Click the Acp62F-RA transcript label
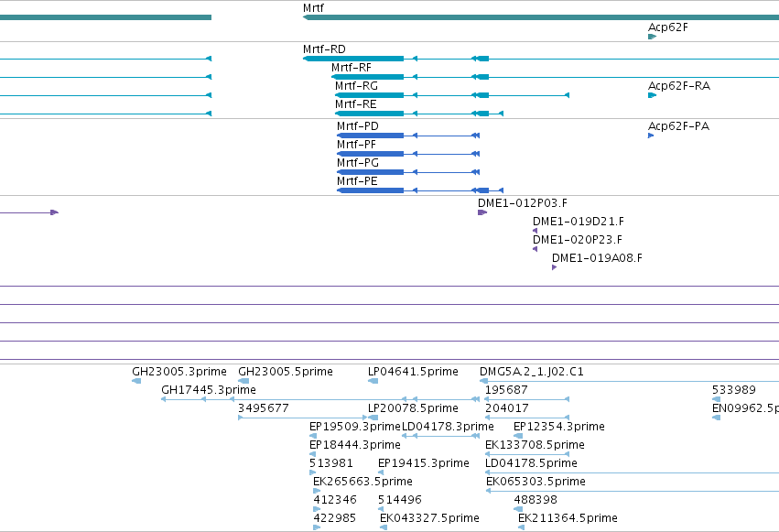This screenshot has height=532, width=779. coord(679,86)
